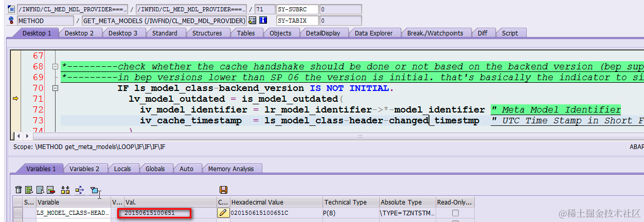
Task: Collapse the IF block at line 70
Action: pyautogui.click(x=55, y=88)
